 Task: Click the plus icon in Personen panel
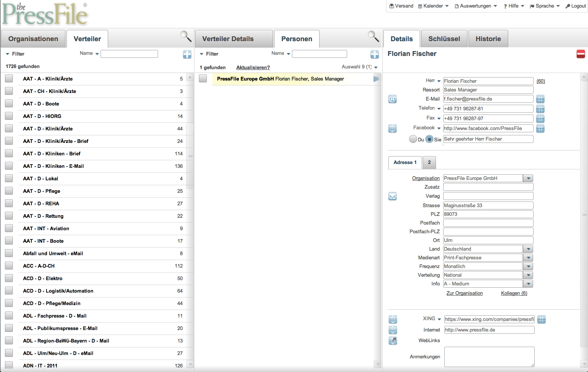374,54
